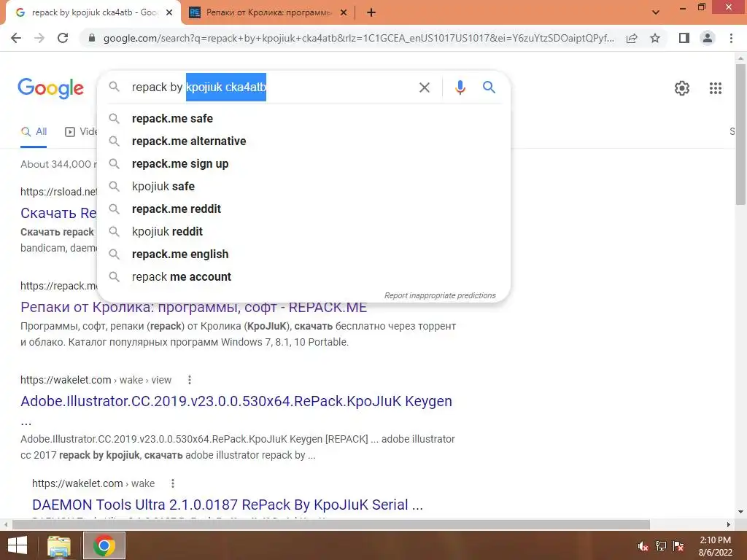Open File Explorer from the taskbar
Viewport: 747px width, 560px height.
[x=60, y=545]
